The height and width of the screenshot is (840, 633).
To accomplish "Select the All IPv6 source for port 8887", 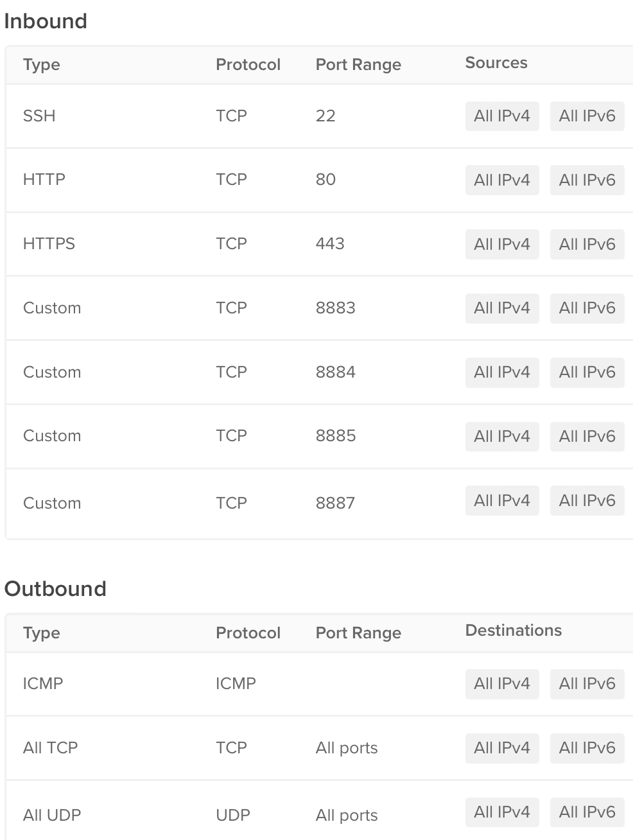I will [587, 501].
